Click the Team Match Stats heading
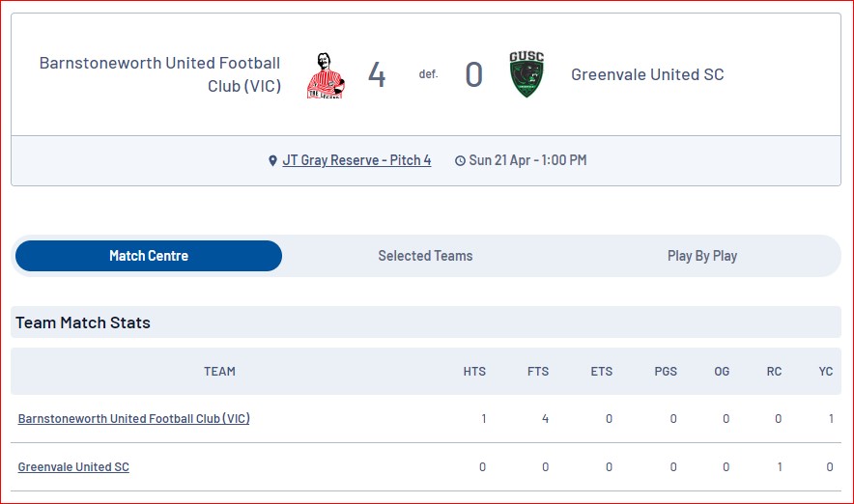Screen dimensions: 854x504 (x=83, y=322)
